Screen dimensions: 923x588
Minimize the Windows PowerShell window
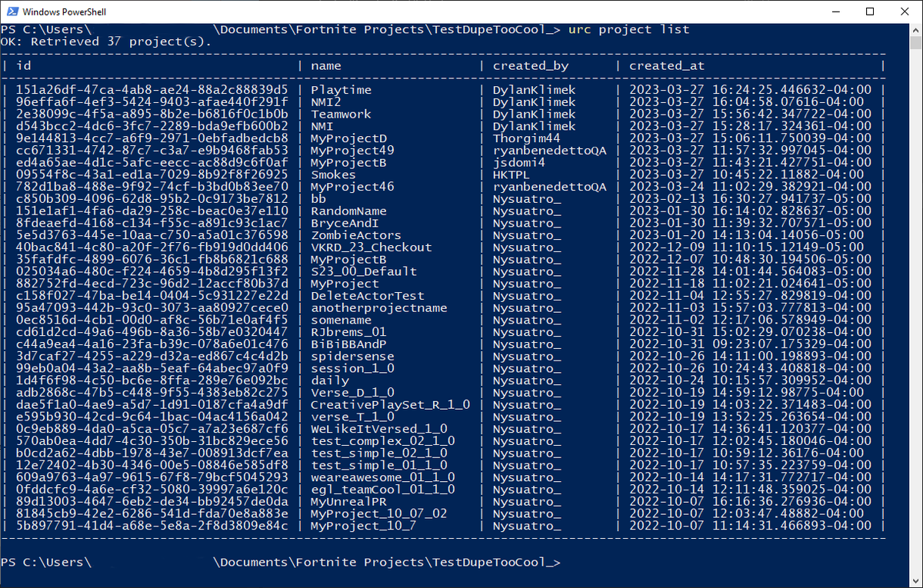click(835, 12)
